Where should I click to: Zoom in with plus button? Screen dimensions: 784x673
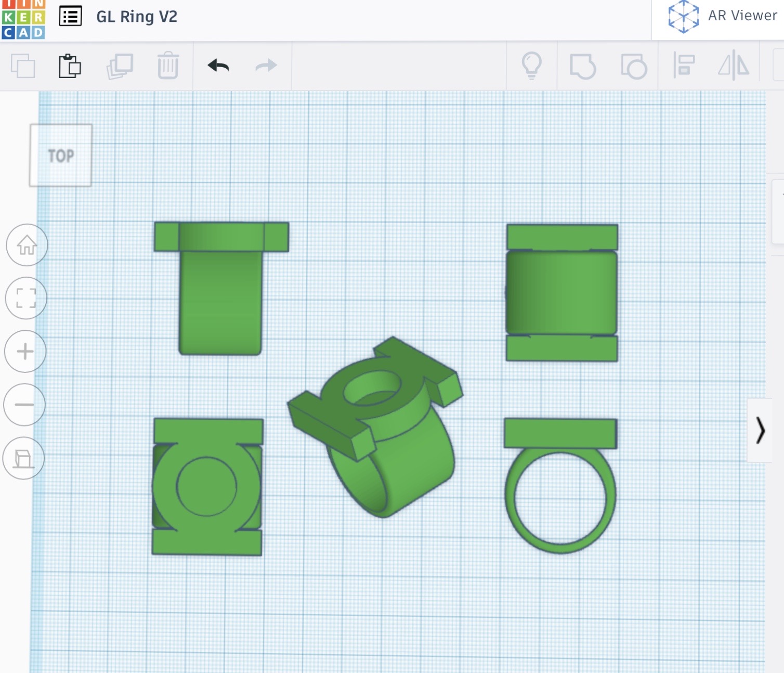pos(25,352)
